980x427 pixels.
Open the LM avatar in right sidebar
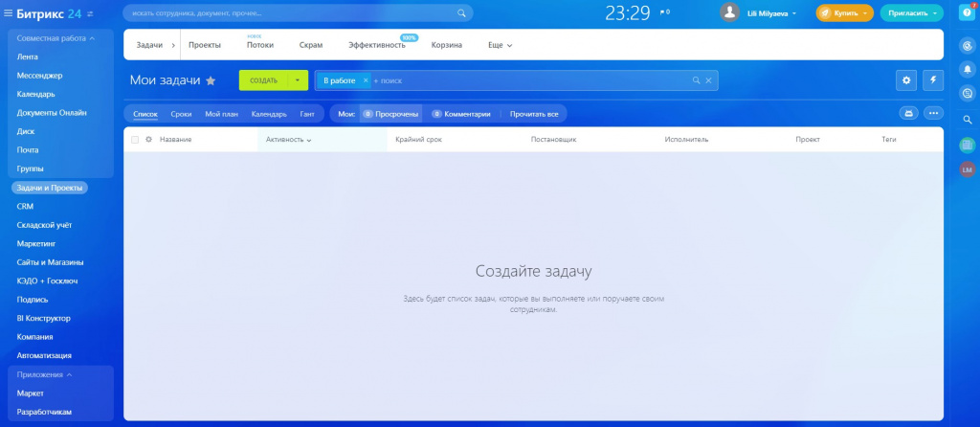968,169
